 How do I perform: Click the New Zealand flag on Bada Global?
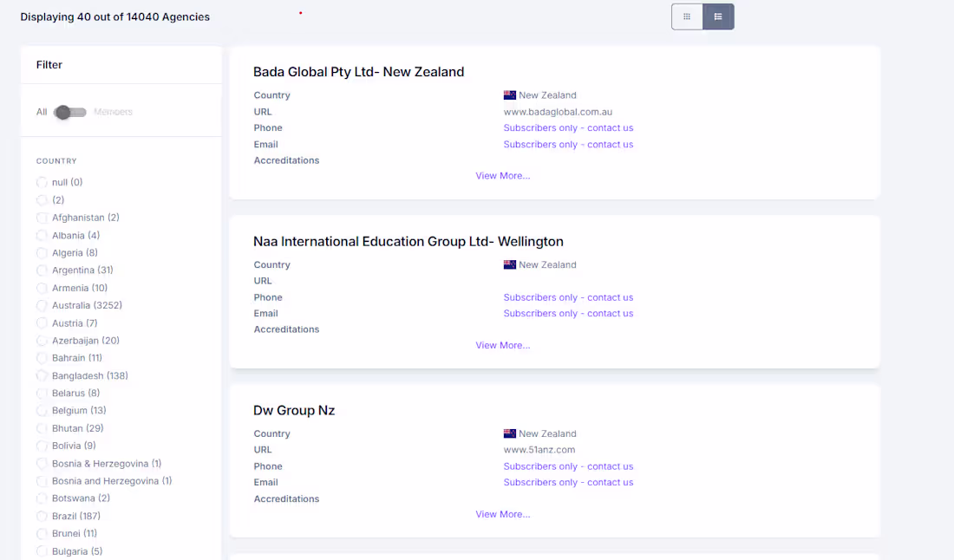click(509, 94)
